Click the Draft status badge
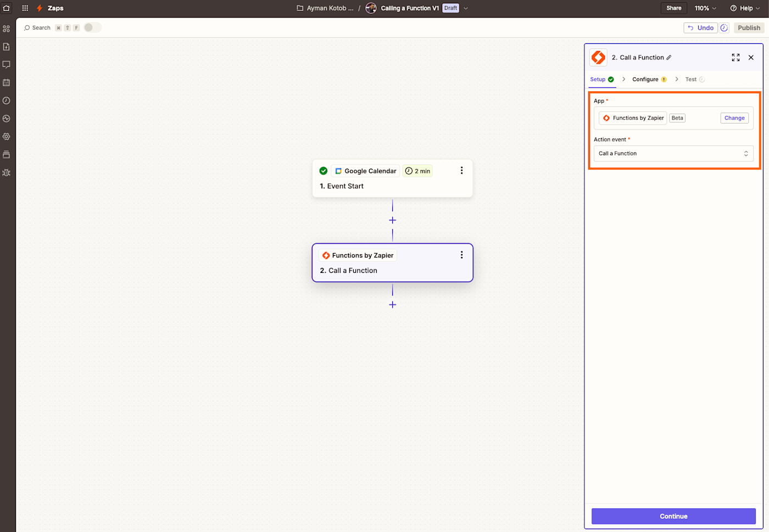Image resolution: width=769 pixels, height=532 pixels. point(450,8)
